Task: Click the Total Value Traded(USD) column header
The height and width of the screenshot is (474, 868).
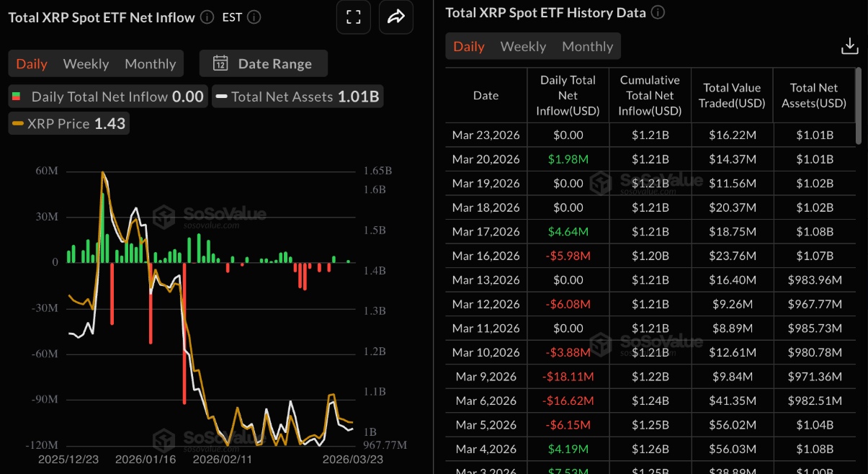Action: coord(731,95)
